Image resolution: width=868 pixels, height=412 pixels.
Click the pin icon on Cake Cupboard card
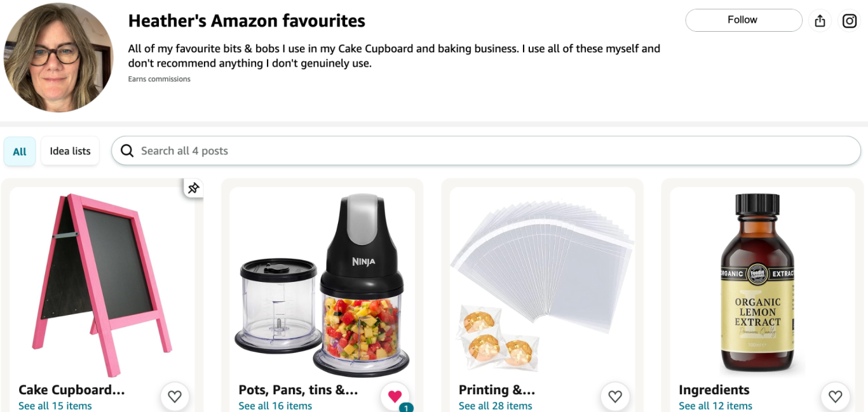[193, 188]
